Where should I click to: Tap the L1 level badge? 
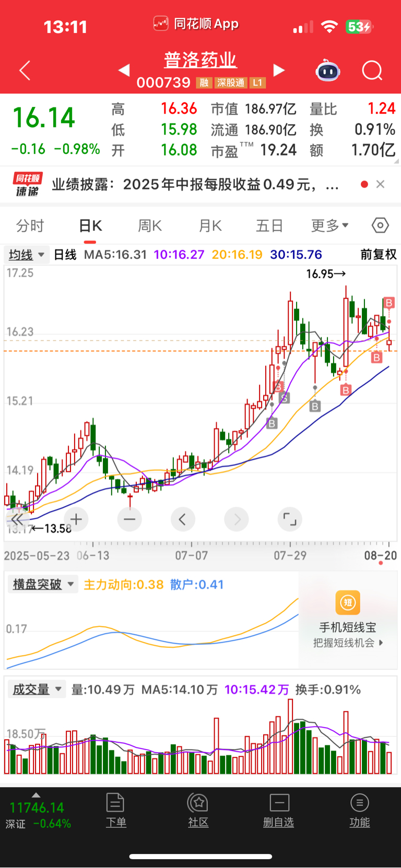coord(257,82)
